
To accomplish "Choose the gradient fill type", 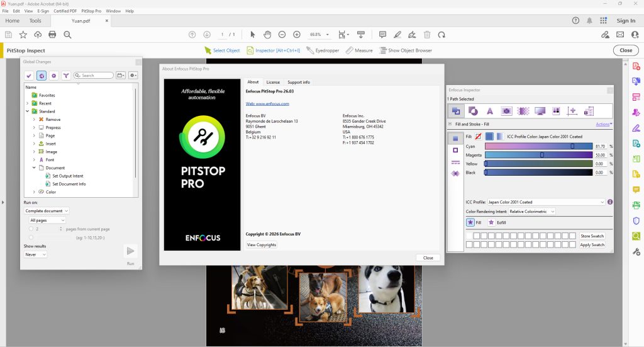I will coord(500,137).
